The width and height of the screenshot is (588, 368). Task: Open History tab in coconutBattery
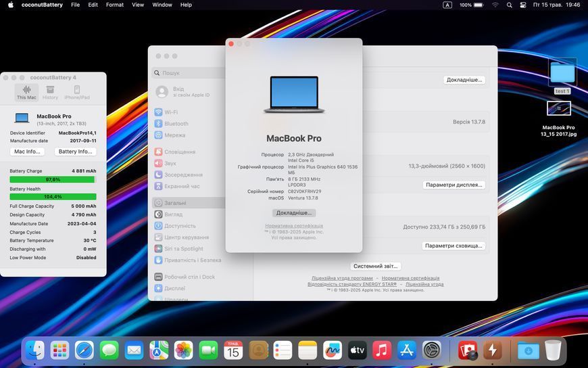coord(50,93)
